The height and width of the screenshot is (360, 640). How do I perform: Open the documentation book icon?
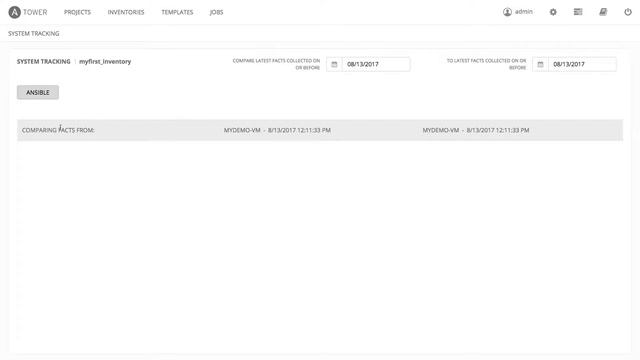(x=603, y=12)
